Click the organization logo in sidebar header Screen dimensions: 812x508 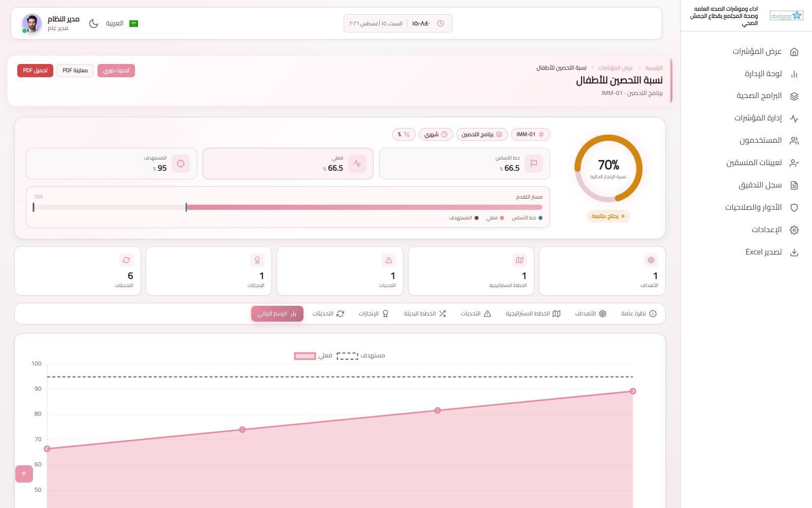click(x=786, y=16)
